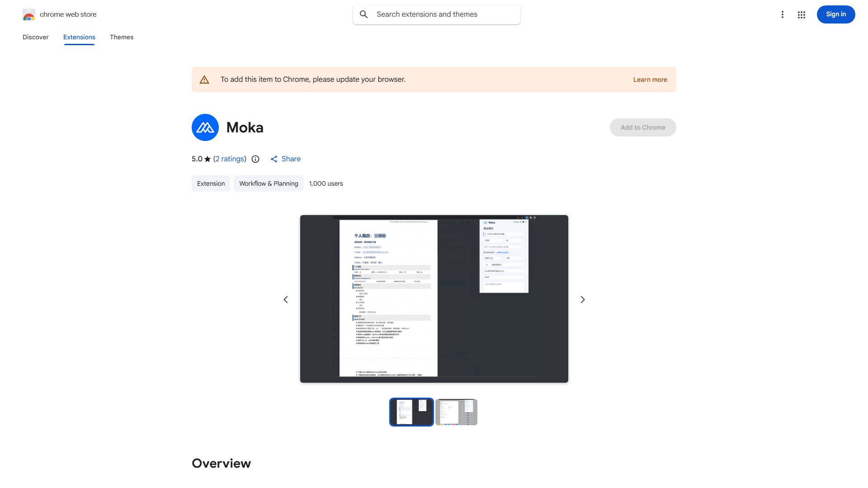Click the Chrome Web Store logo
868x488 pixels.
click(29, 14)
